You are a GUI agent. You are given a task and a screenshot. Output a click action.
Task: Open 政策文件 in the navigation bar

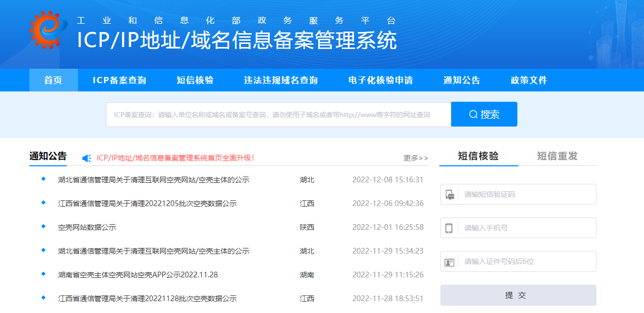tap(529, 80)
